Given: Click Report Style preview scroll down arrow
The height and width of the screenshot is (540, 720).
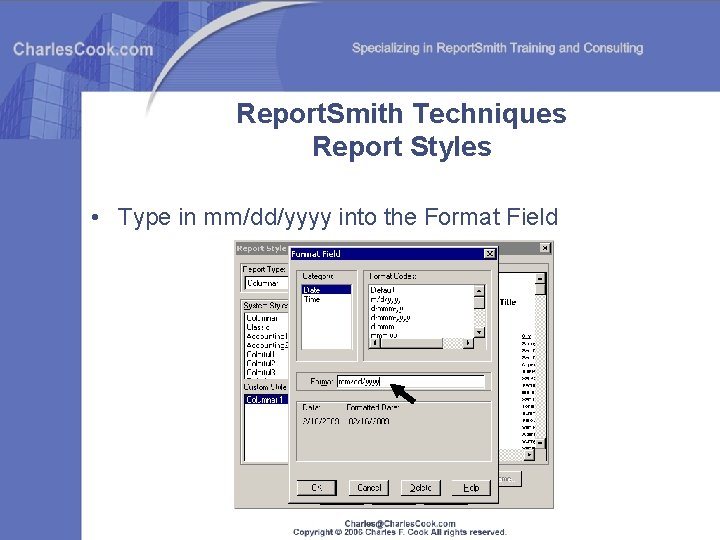Looking at the screenshot, I should 540,443.
